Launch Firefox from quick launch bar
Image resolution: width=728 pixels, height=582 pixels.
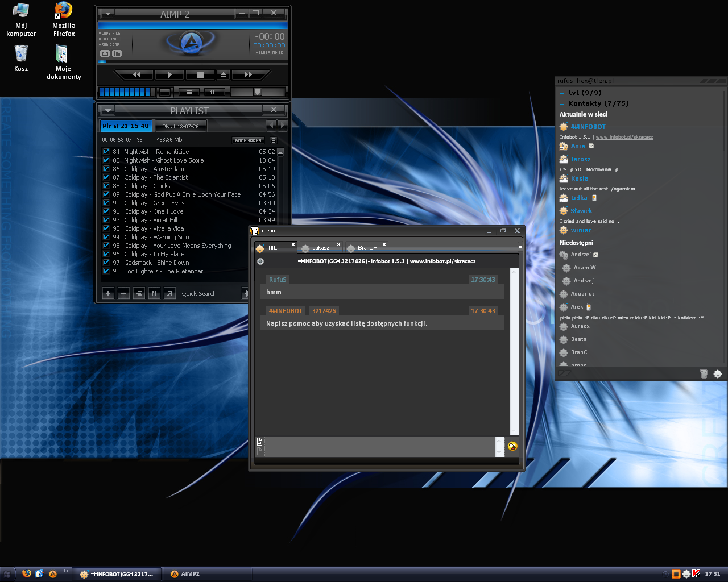click(27, 574)
